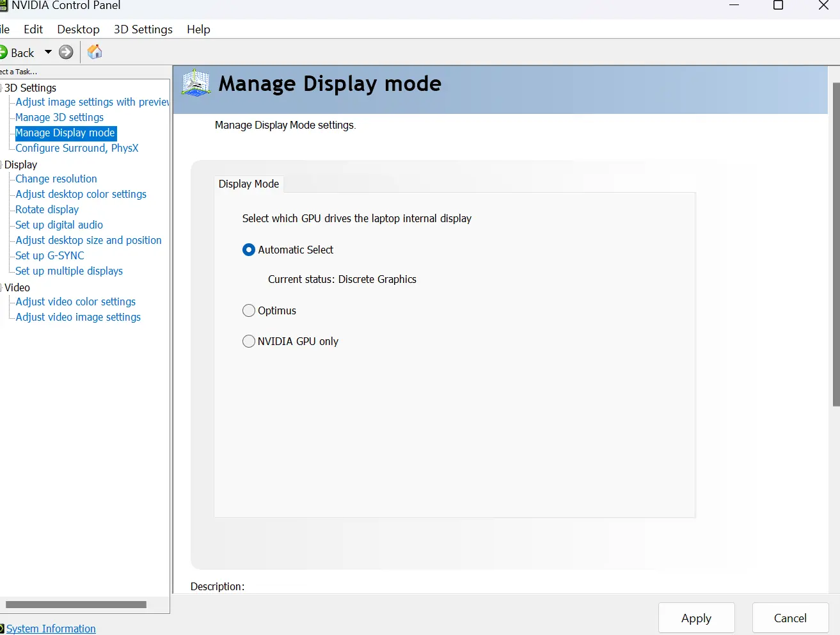Click the 'Manage Display Mode settings.' text

(285, 125)
